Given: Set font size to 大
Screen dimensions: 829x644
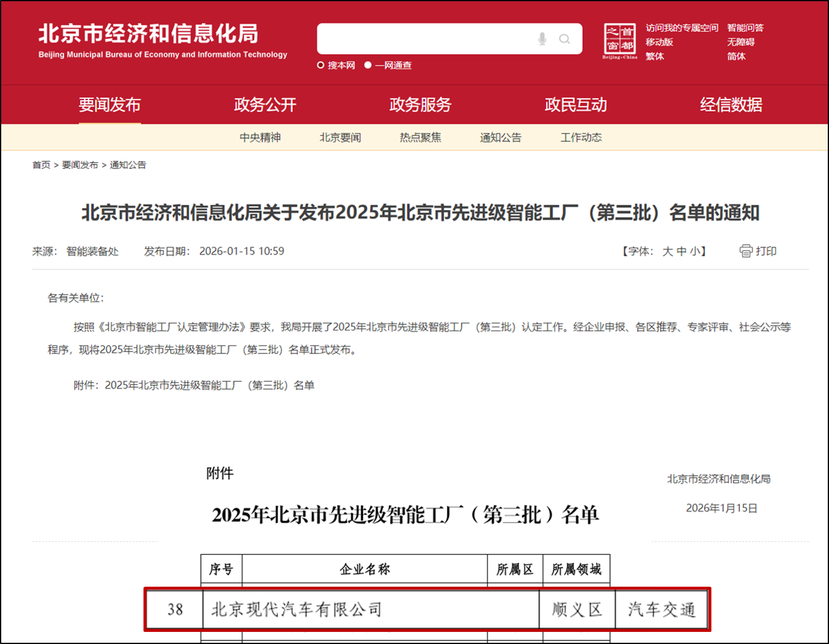Looking at the screenshot, I should coord(667,251).
